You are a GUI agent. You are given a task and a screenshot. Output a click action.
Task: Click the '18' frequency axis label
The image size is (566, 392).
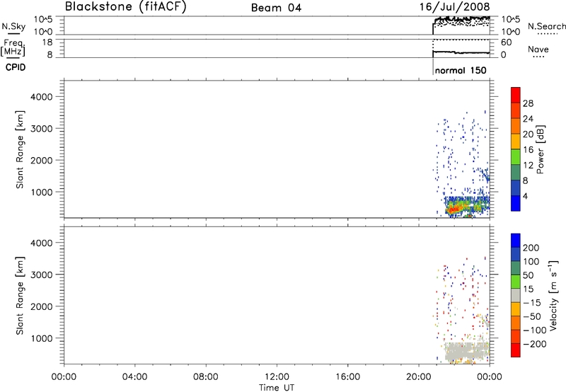click(x=47, y=42)
